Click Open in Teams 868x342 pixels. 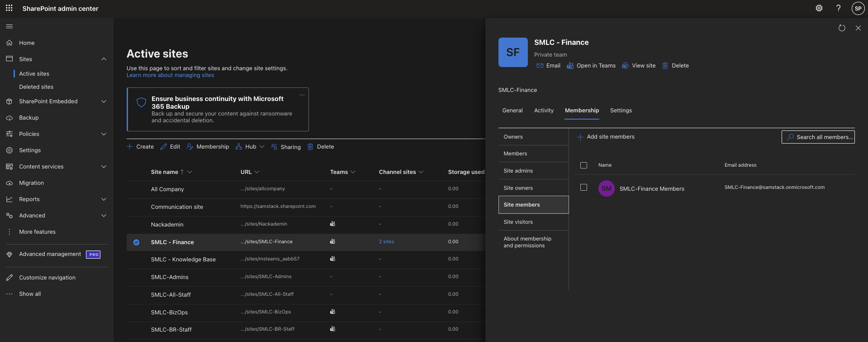[591, 66]
